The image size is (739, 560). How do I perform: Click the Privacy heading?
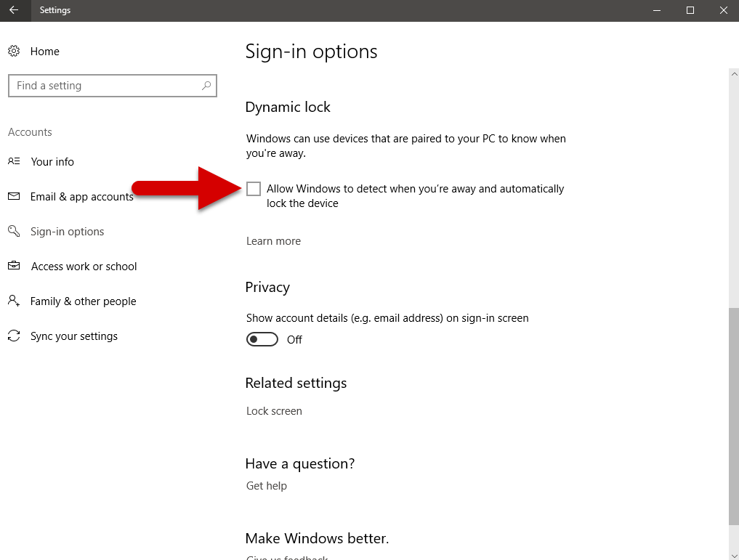point(267,288)
